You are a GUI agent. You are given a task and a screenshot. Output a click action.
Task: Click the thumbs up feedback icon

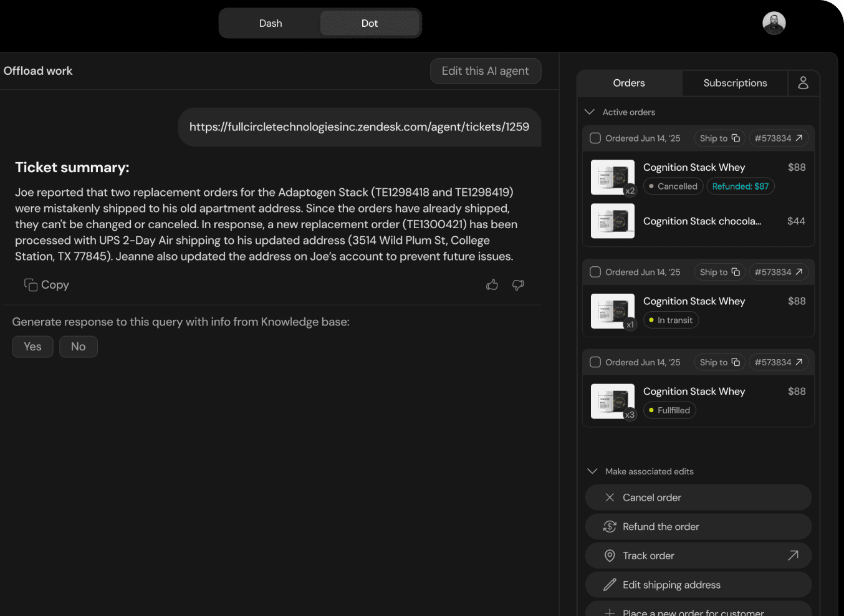492,285
